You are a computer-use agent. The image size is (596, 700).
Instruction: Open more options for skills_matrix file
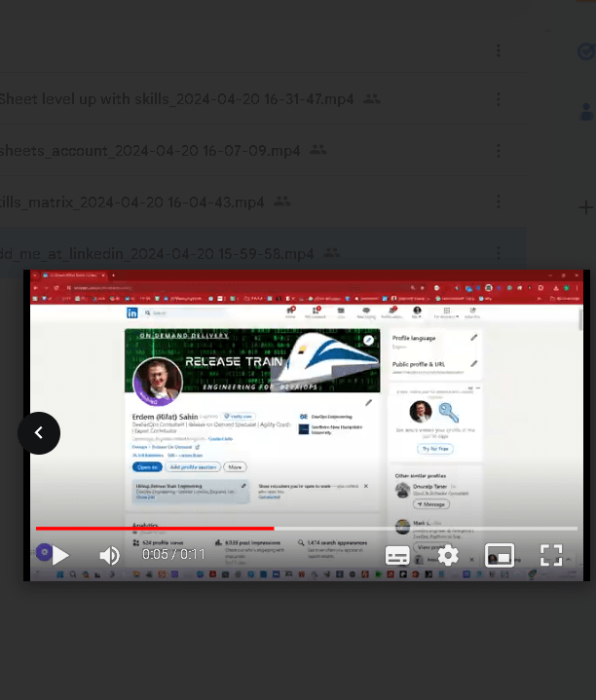[x=499, y=202]
